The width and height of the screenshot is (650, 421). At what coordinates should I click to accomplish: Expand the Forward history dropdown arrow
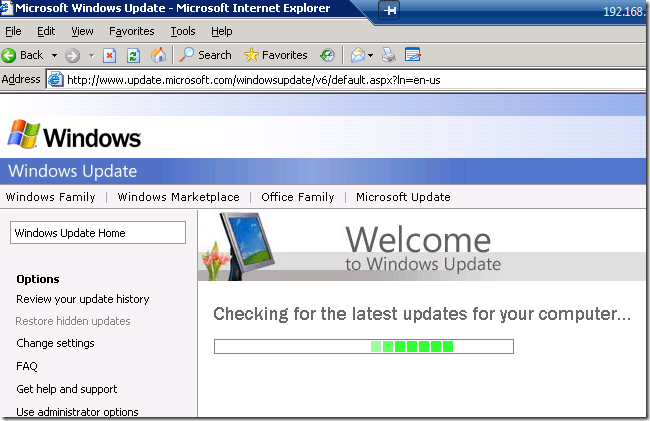pyautogui.click(x=92, y=55)
